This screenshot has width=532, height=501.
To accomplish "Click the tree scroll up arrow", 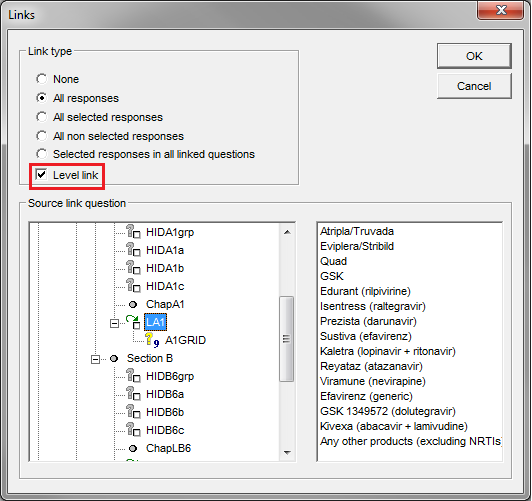I will pos(287,232).
